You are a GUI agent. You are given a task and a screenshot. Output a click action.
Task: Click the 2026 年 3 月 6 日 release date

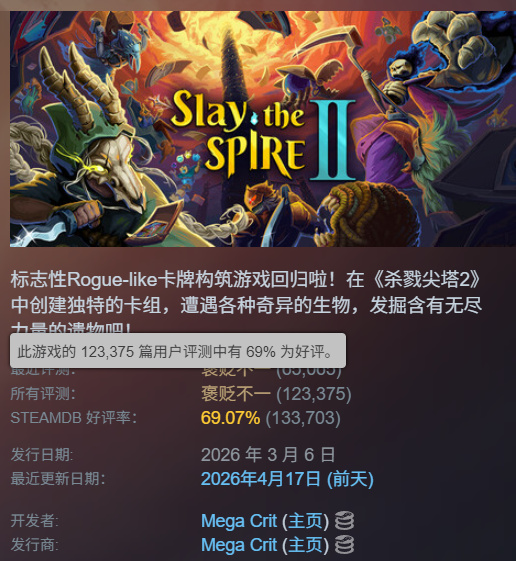click(x=268, y=455)
